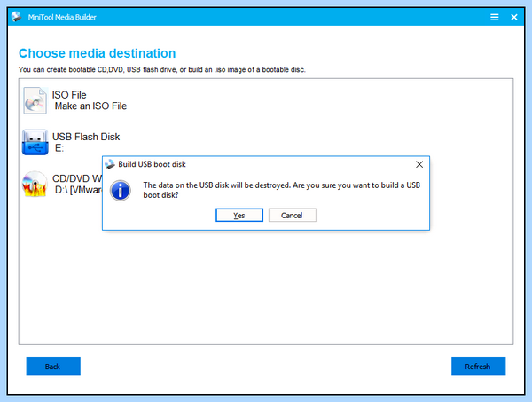
Task: Click the "Build USB boot disk" title text
Action: click(152, 164)
